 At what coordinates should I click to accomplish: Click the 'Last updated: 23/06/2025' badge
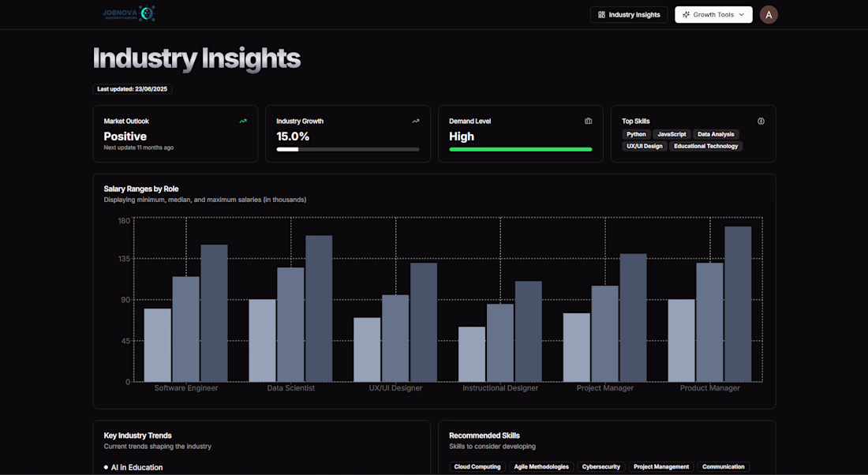point(133,89)
